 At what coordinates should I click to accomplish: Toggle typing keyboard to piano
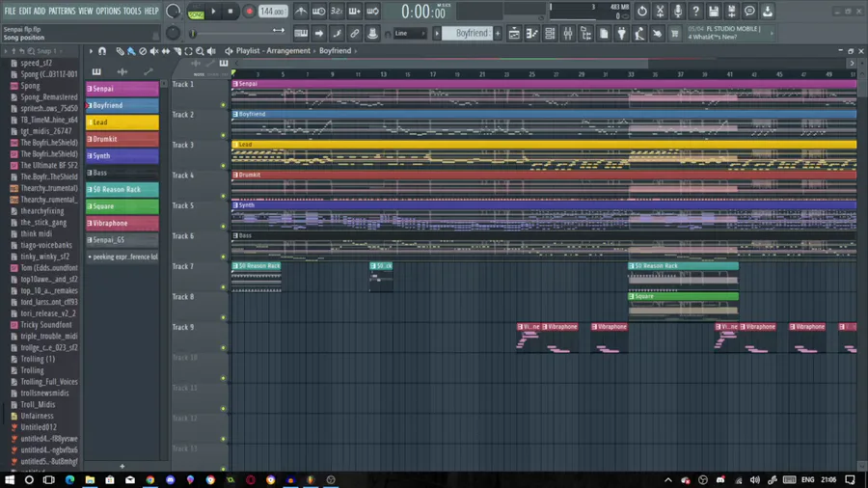pos(301,34)
